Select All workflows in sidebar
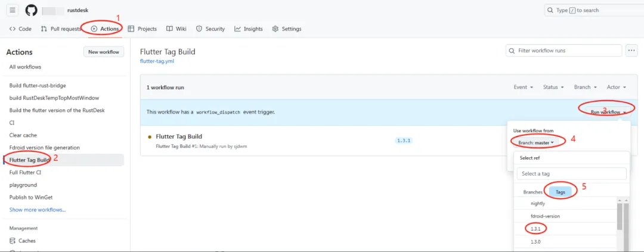 click(25, 67)
